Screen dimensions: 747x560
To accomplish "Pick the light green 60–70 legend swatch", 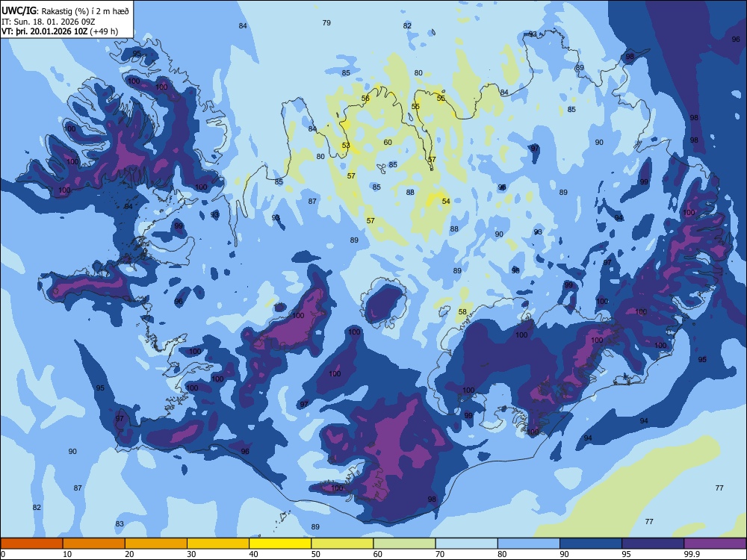I will [404, 544].
